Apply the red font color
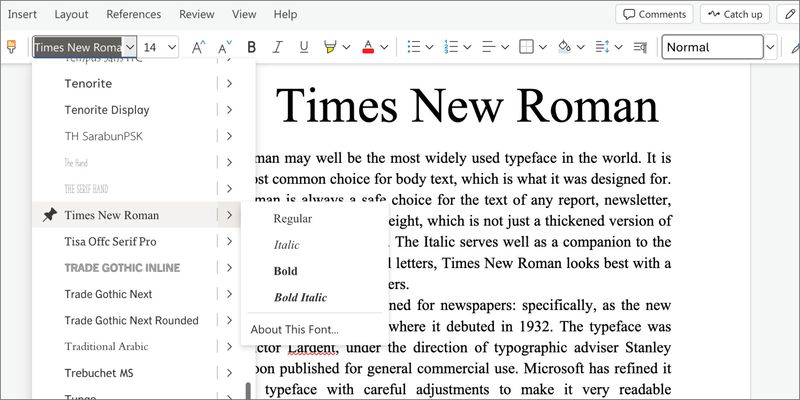Viewport: 800px width, 400px height. (x=368, y=47)
